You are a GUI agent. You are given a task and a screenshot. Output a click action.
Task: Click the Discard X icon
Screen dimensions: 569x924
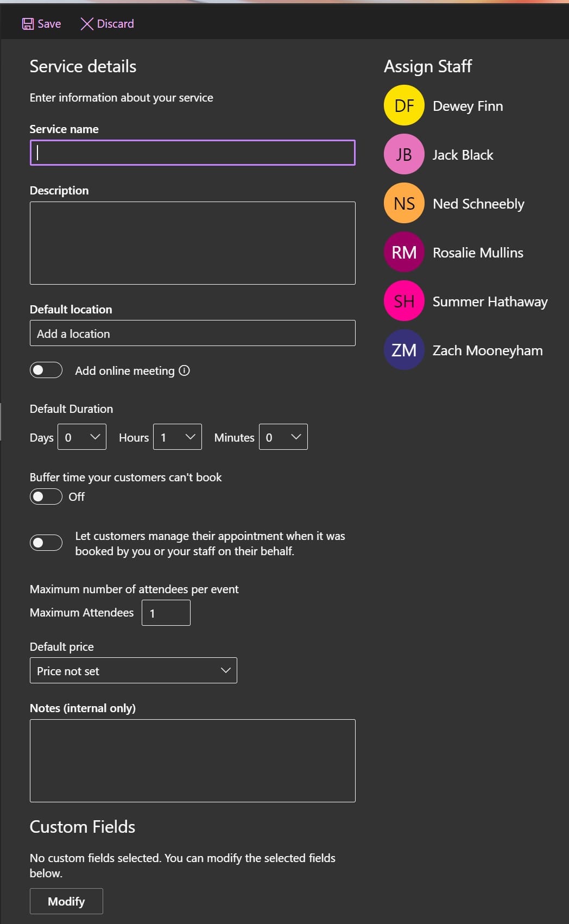pyautogui.click(x=87, y=24)
